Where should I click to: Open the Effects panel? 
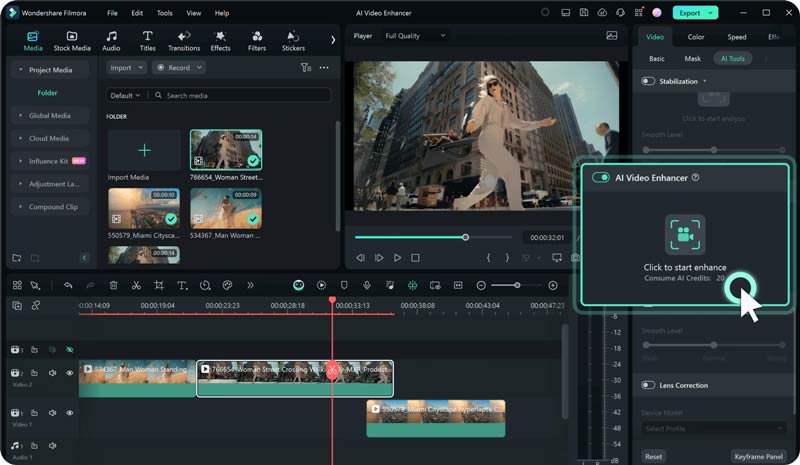point(220,41)
